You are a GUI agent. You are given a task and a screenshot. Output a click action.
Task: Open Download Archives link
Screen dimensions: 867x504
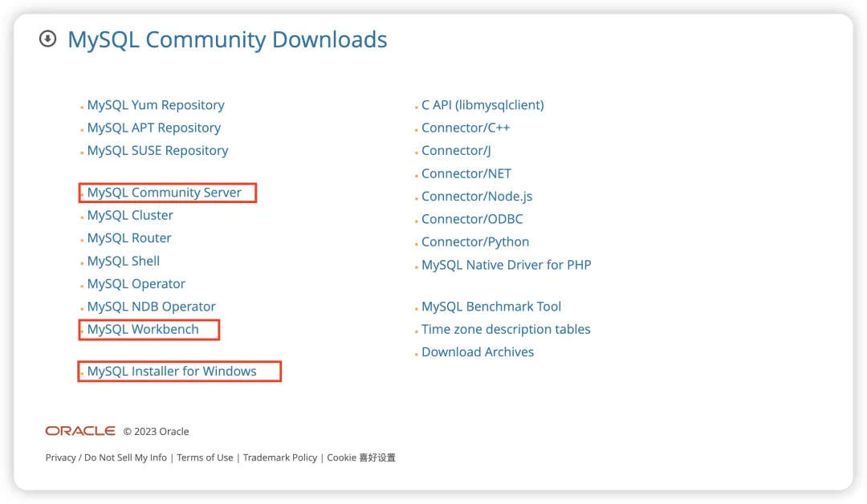[x=478, y=352]
